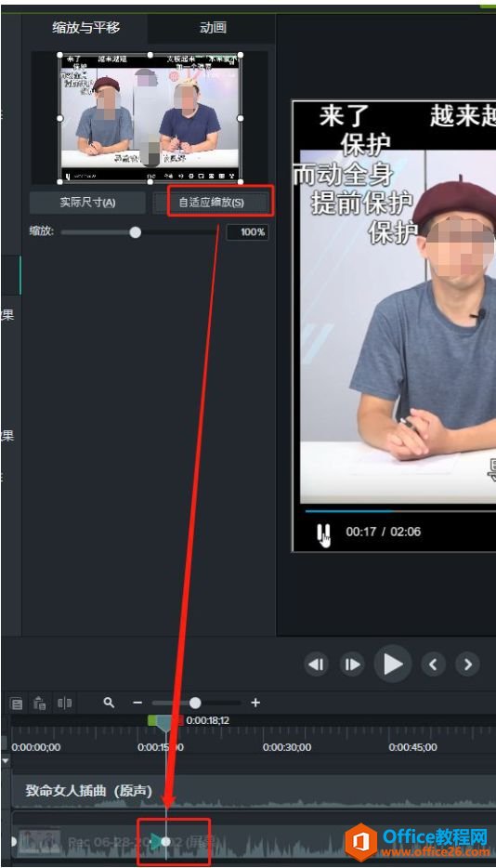This screenshot has width=496, height=868.
Task: Click the canvas preview video frame
Action: click(x=394, y=326)
